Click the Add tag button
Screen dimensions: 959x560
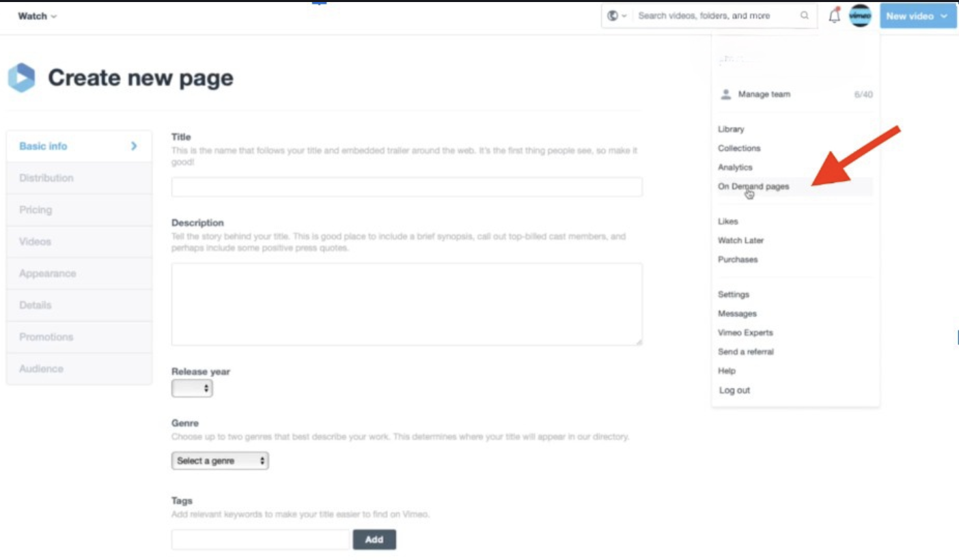point(374,540)
